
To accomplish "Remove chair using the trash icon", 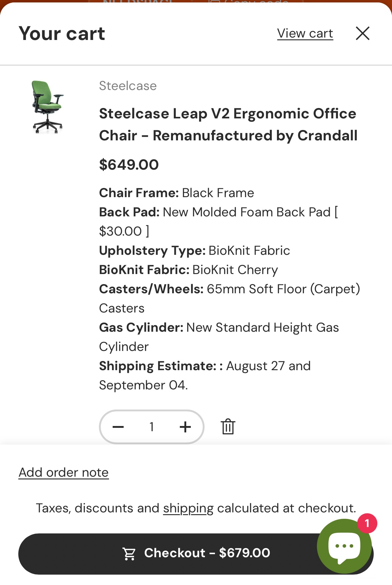I will pyautogui.click(x=228, y=426).
